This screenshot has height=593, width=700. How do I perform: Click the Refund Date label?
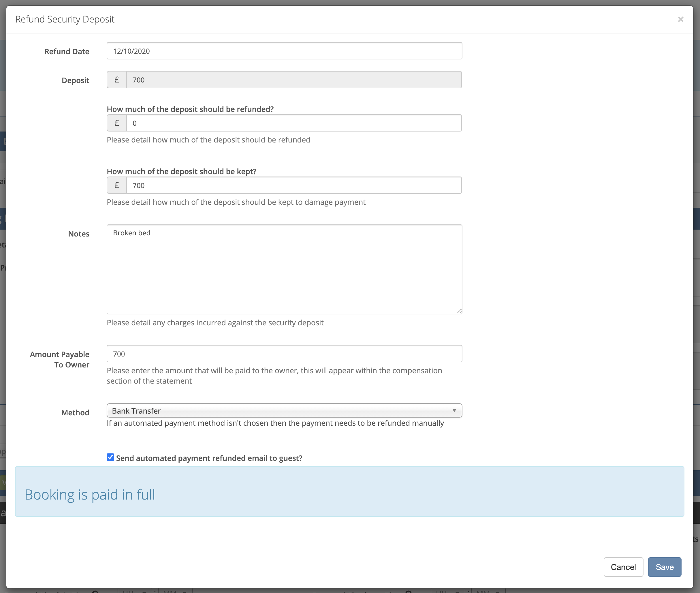tap(67, 51)
